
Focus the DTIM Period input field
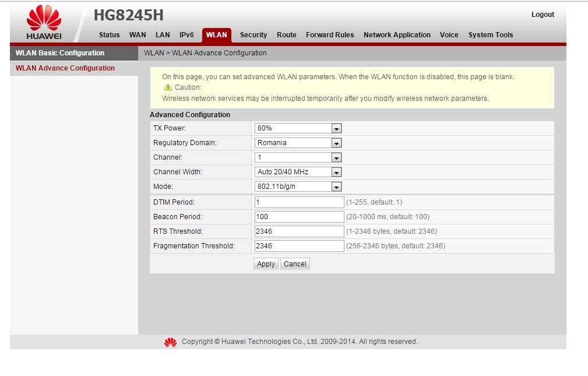point(300,202)
